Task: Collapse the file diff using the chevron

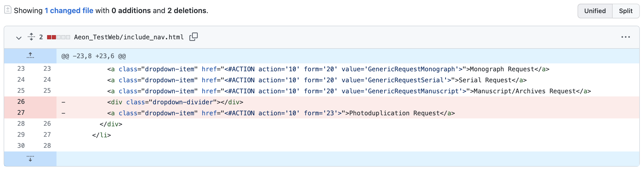Action: [18, 38]
